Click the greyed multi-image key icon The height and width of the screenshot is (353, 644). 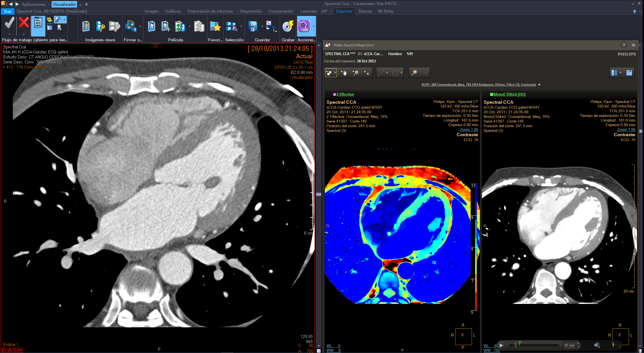tap(115, 26)
